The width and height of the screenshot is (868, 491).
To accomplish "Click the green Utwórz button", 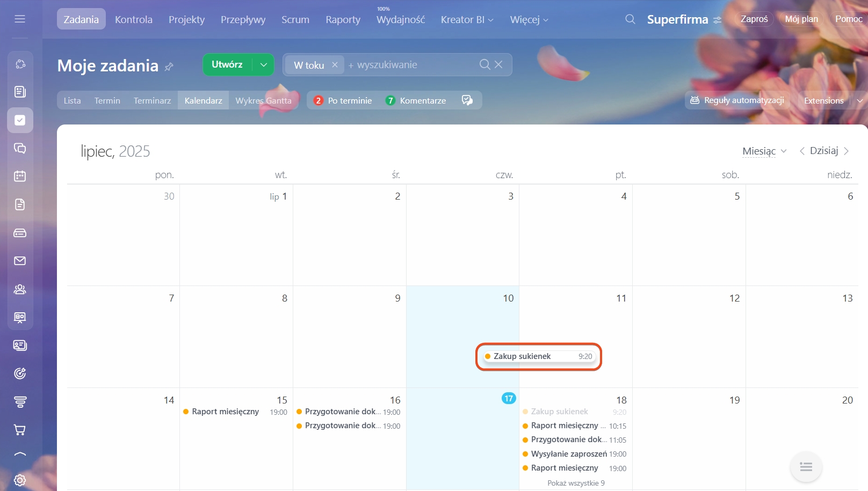I will point(227,64).
